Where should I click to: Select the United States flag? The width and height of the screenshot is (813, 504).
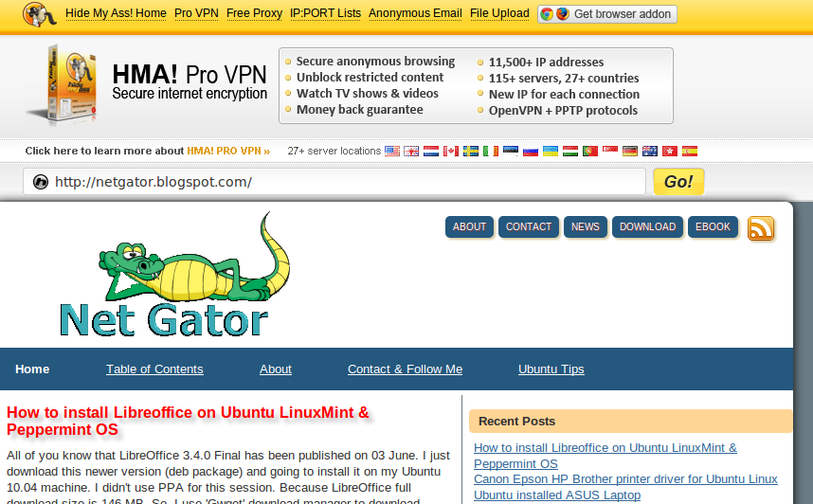392,151
